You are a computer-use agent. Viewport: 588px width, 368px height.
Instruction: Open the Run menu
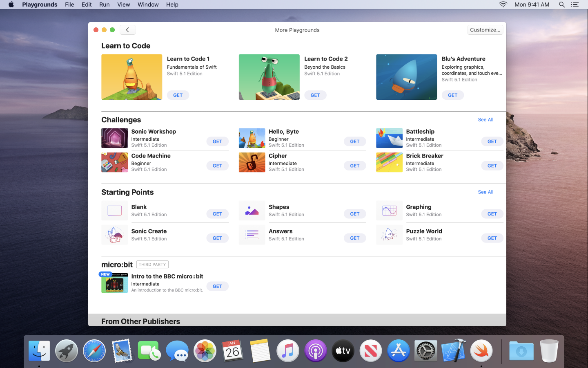tap(104, 4)
